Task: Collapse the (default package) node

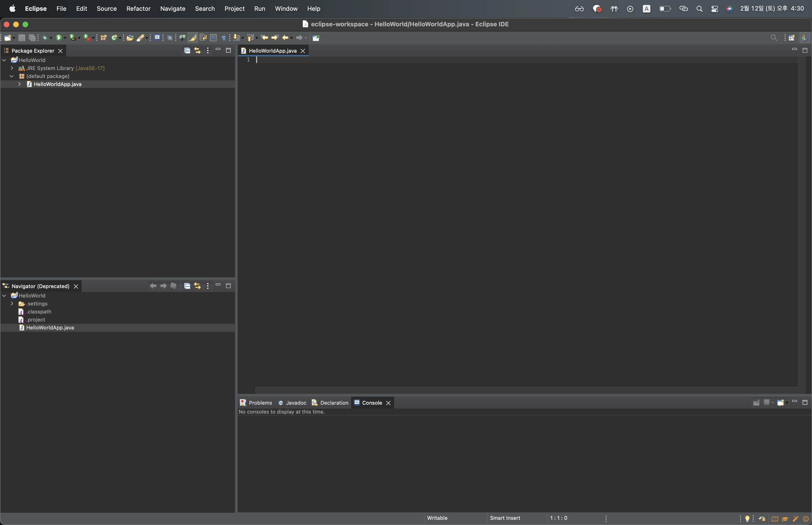Action: (12, 76)
